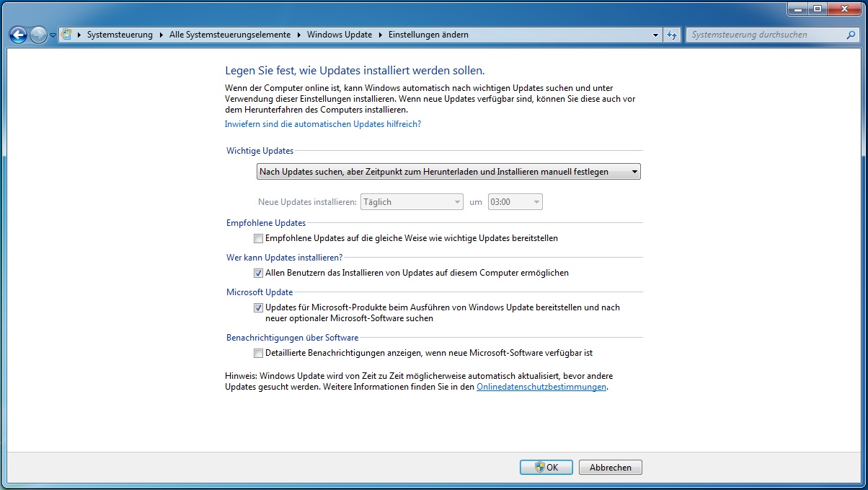Screen dimensions: 868x490
Task: Click the magnifier search icon
Action: pyautogui.click(x=852, y=35)
